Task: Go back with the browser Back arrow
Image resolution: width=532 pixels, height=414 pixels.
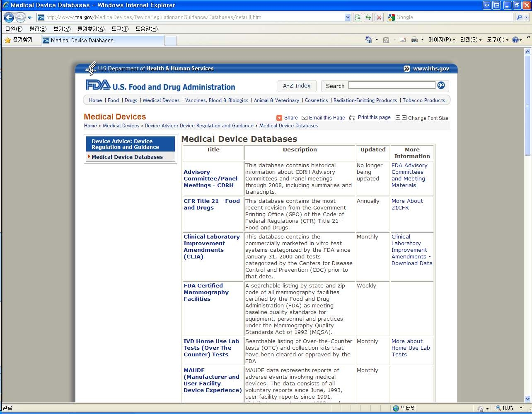Action: tap(9, 17)
